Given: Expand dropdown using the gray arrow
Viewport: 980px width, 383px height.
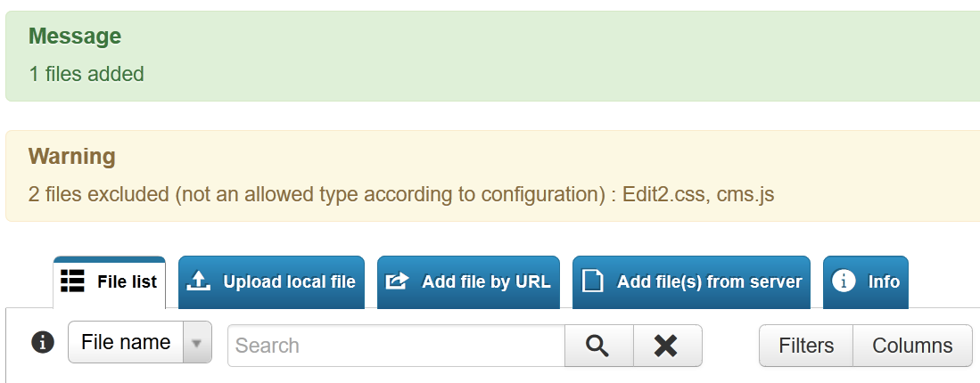Looking at the screenshot, I should pos(197,342).
